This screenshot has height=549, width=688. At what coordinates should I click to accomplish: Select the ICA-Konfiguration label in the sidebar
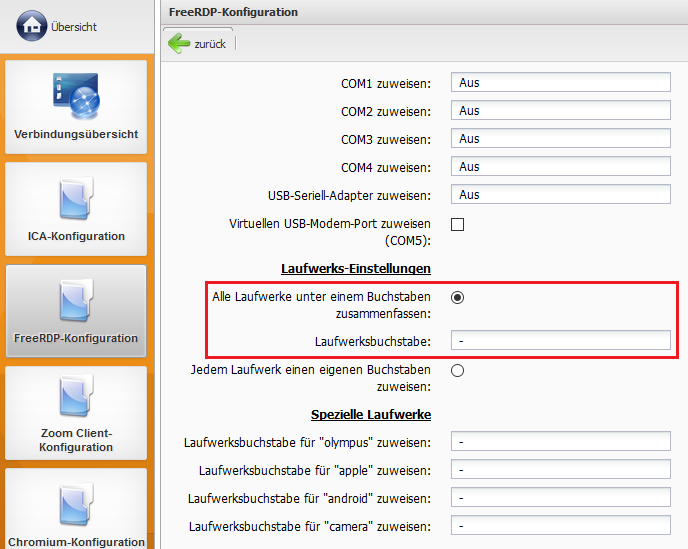76,237
